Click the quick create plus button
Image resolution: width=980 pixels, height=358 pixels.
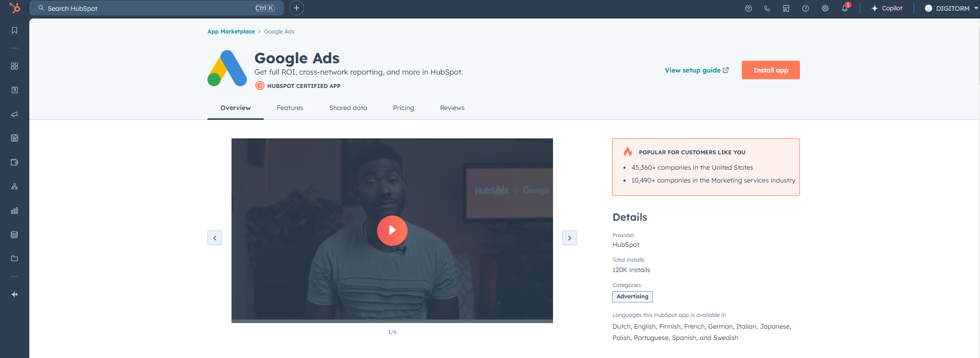point(296,8)
